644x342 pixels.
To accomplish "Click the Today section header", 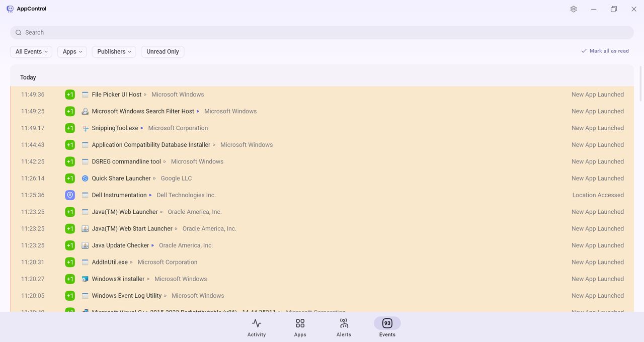I will click(x=28, y=77).
